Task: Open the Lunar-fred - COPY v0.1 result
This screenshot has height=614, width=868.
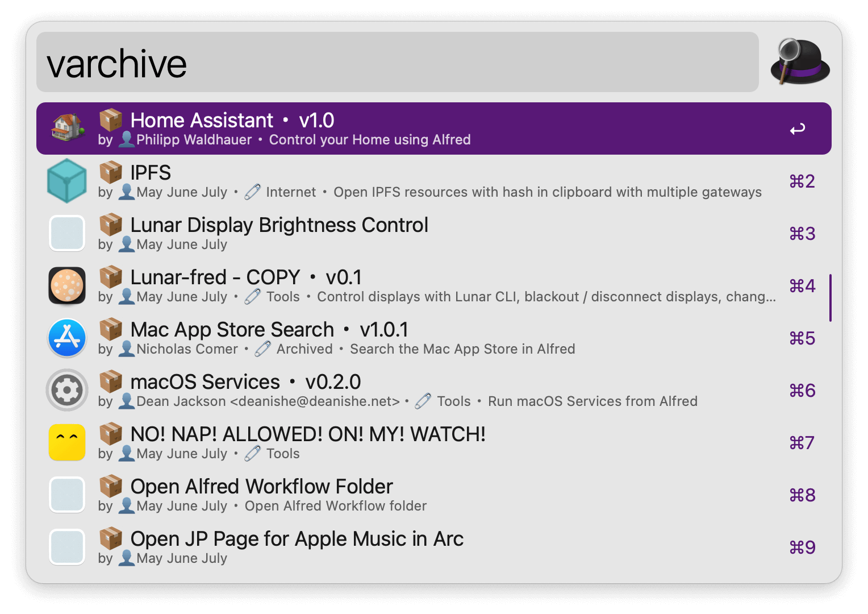Action: pyautogui.click(x=434, y=285)
